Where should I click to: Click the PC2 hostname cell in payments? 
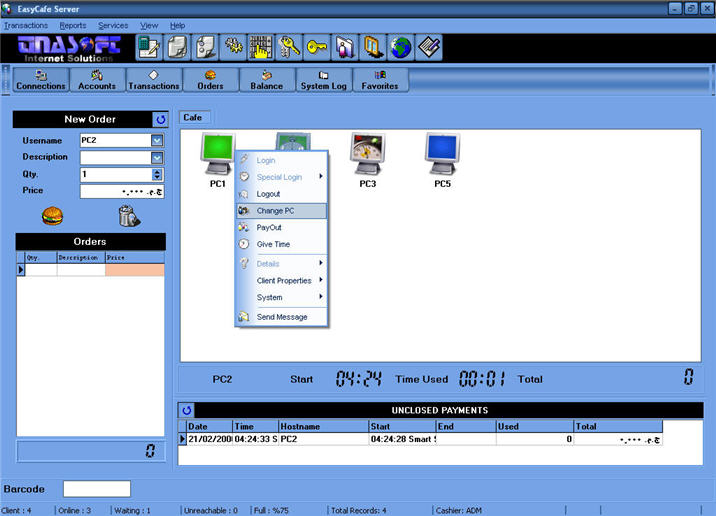pos(323,439)
